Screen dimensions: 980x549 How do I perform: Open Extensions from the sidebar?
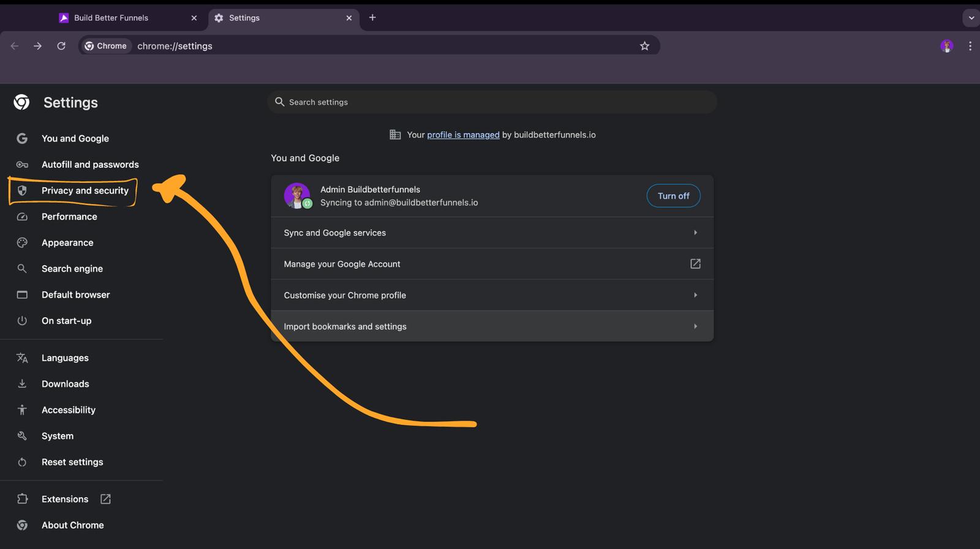tap(65, 499)
